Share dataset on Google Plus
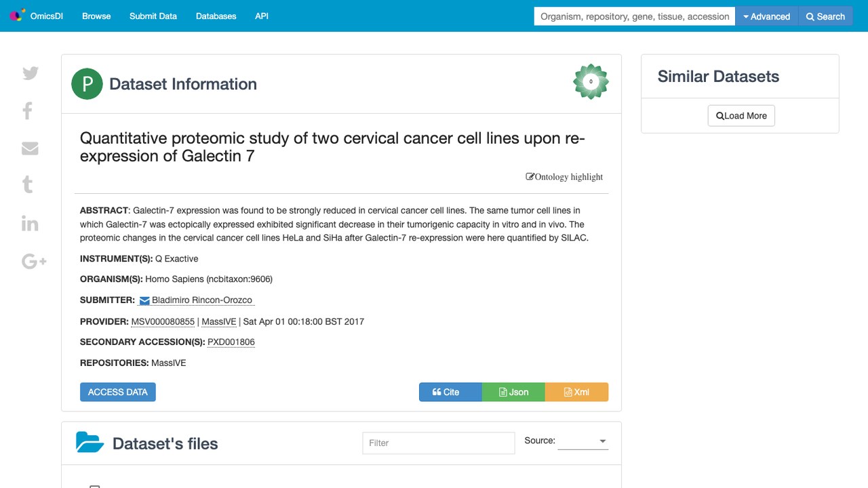868x488 pixels. click(x=34, y=261)
